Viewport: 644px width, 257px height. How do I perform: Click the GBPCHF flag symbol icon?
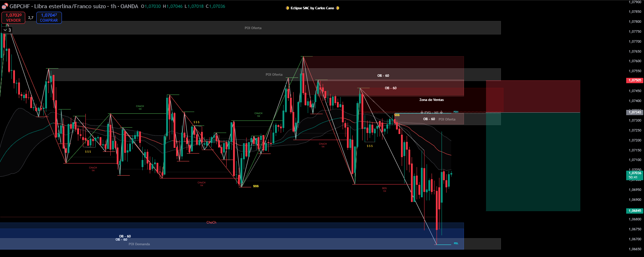click(5, 6)
